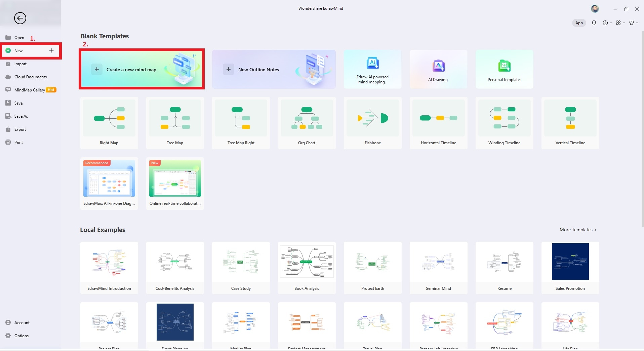This screenshot has height=351, width=644.
Task: Select the Fishbone template
Action: (x=372, y=123)
